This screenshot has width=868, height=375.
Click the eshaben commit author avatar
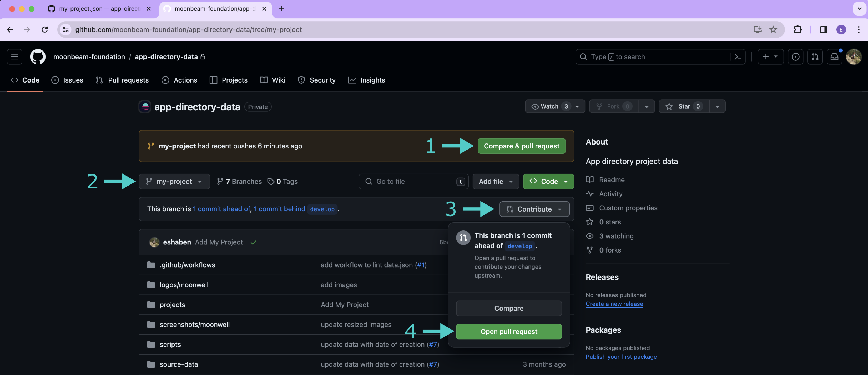(x=154, y=242)
